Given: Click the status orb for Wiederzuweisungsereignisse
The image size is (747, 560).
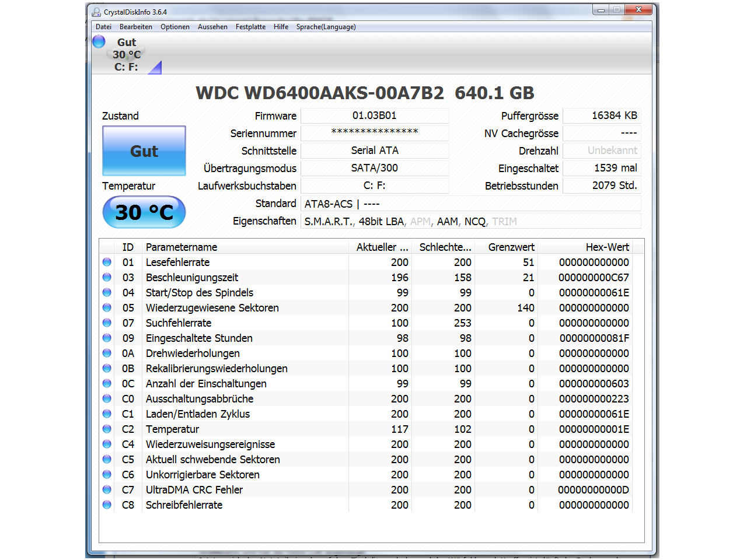Looking at the screenshot, I should pyautogui.click(x=107, y=444).
